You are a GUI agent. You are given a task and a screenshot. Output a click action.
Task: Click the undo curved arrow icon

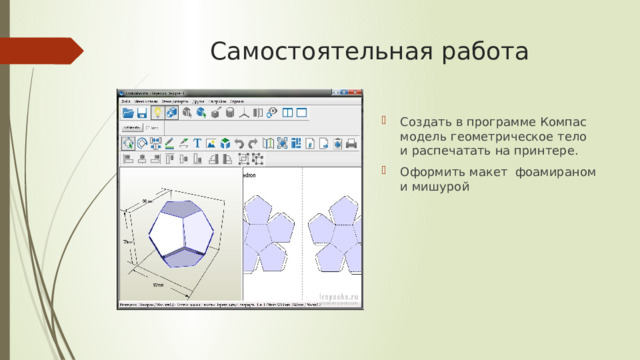click(239, 144)
